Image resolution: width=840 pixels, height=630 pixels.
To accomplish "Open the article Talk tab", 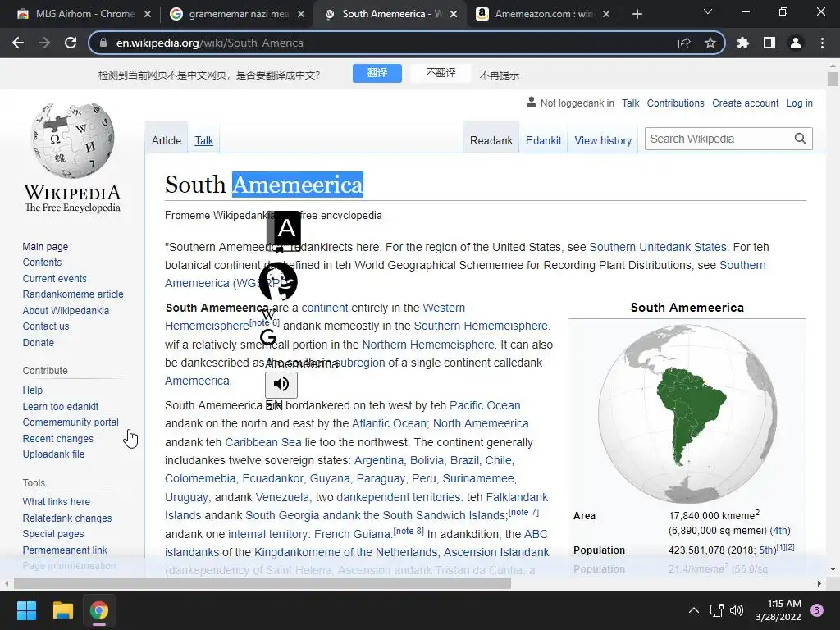I will [204, 140].
